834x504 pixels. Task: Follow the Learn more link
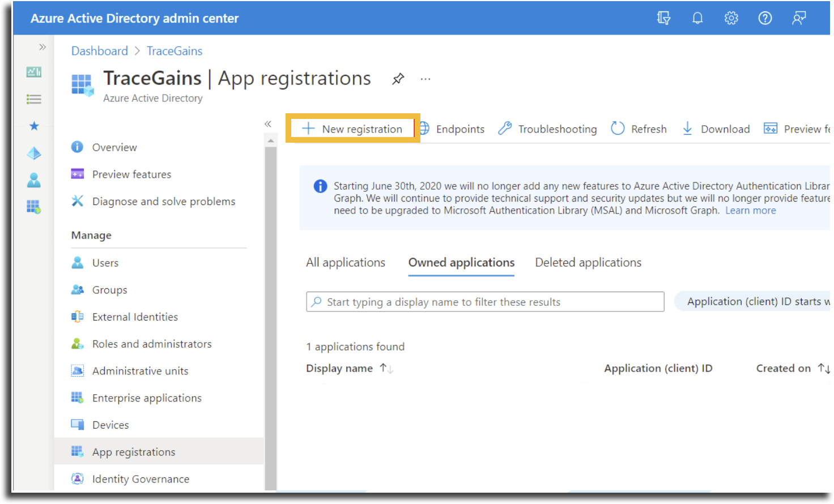pos(751,211)
